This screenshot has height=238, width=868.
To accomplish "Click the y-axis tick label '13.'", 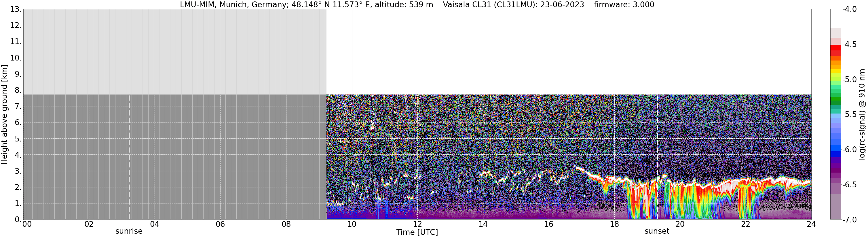I will tap(16, 10).
